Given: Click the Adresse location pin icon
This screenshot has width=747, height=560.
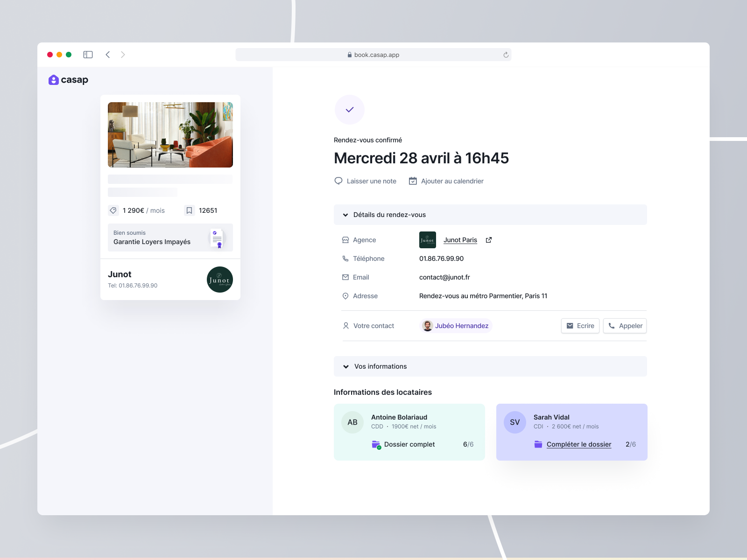Looking at the screenshot, I should point(345,296).
